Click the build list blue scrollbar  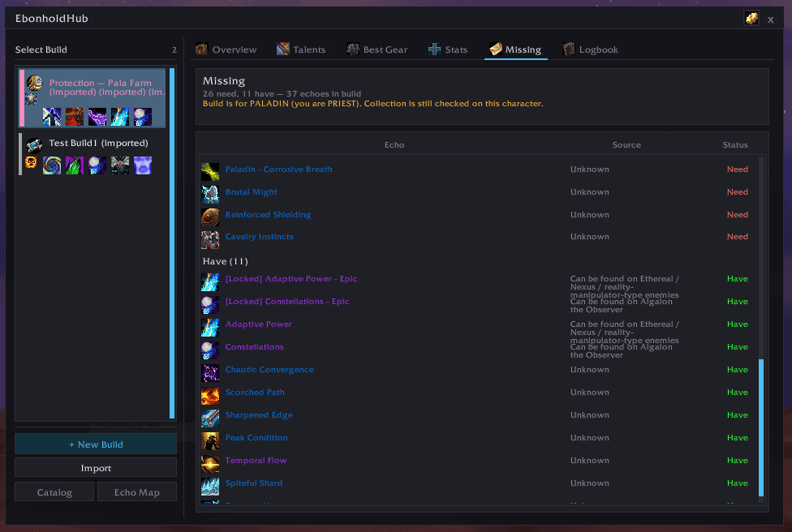172,243
